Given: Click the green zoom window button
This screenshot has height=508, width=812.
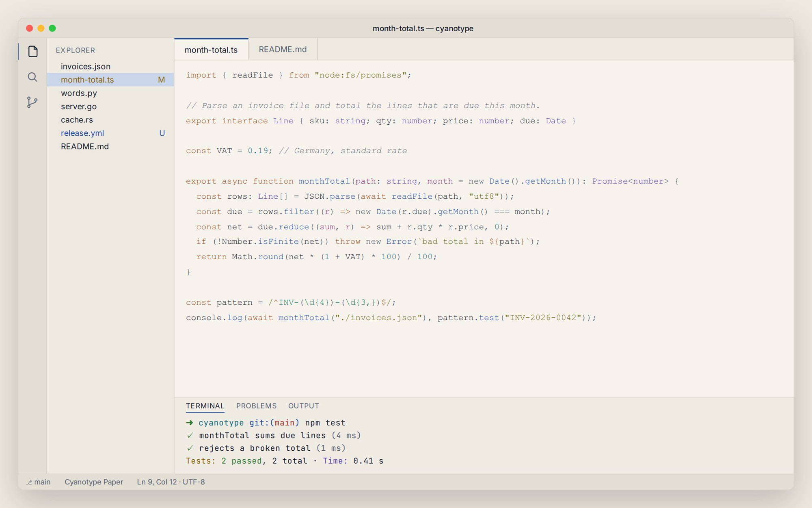Looking at the screenshot, I should click(52, 28).
